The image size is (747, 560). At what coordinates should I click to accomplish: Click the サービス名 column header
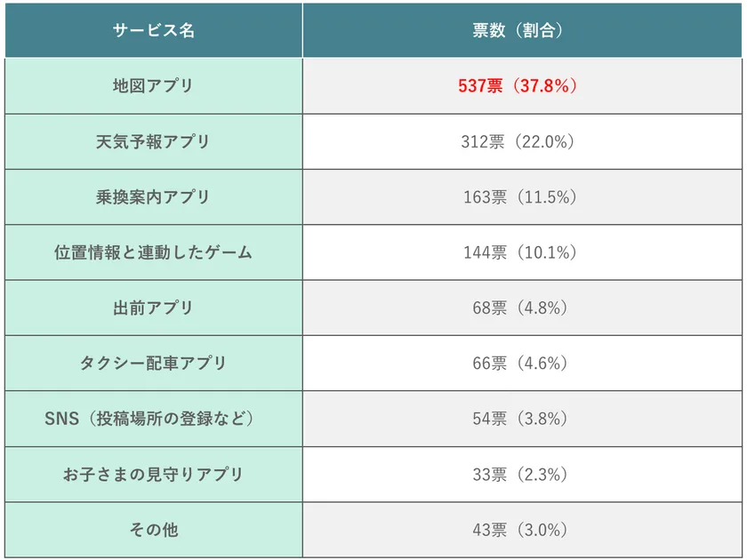coord(153,30)
